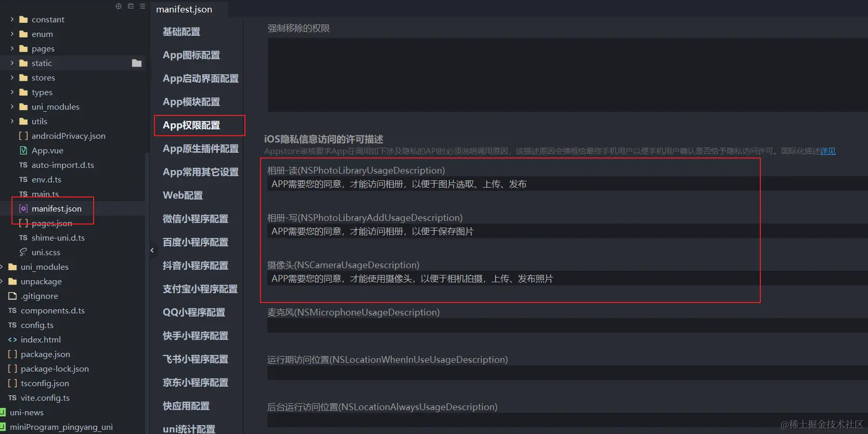The image size is (868, 434).
Task: Select pages.json in the file tree
Action: [x=52, y=223]
